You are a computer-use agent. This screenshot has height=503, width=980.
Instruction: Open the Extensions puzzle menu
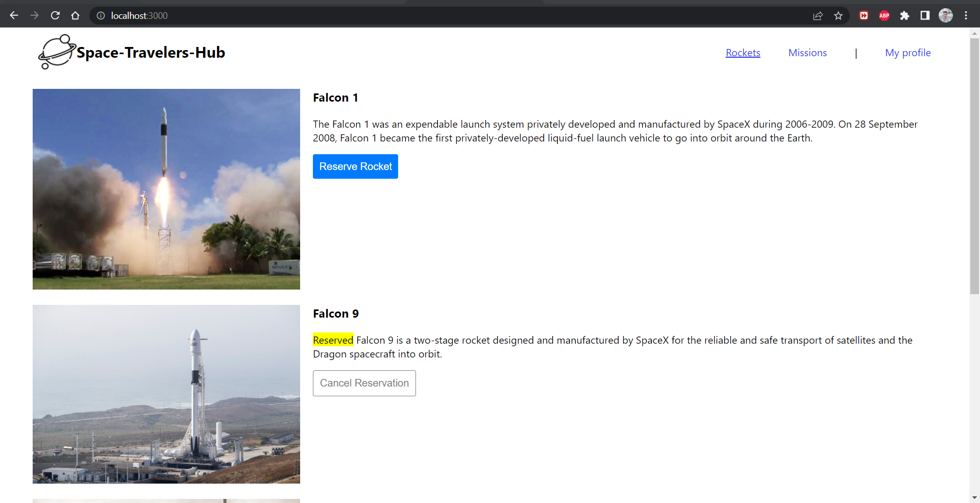904,16
